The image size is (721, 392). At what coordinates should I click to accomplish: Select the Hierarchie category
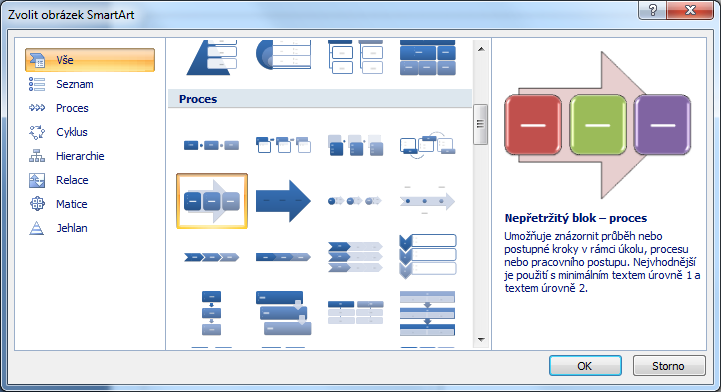click(80, 156)
